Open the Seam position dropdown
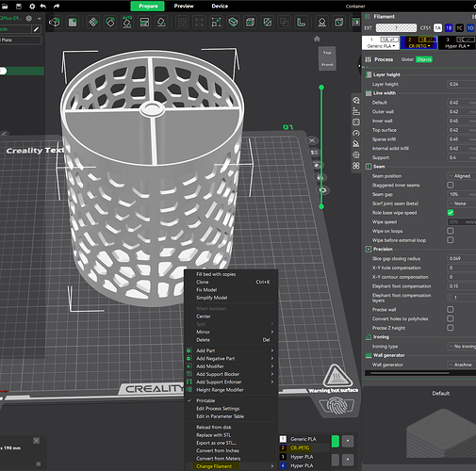The height and width of the screenshot is (471, 476). 461,176
